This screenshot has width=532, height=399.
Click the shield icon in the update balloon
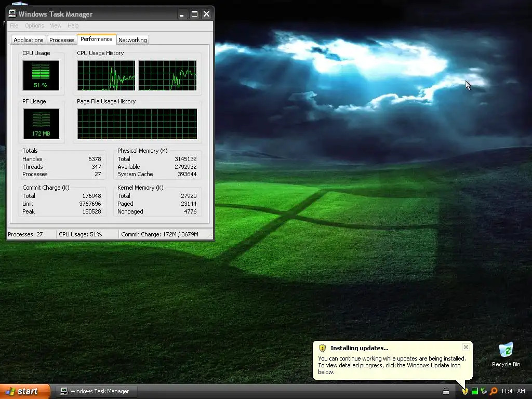coord(322,348)
